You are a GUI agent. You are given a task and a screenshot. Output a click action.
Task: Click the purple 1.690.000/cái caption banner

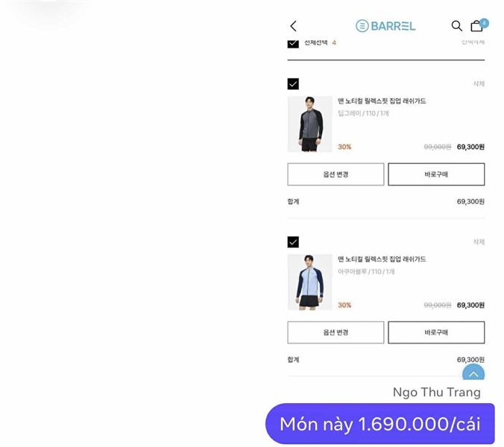tap(380, 424)
